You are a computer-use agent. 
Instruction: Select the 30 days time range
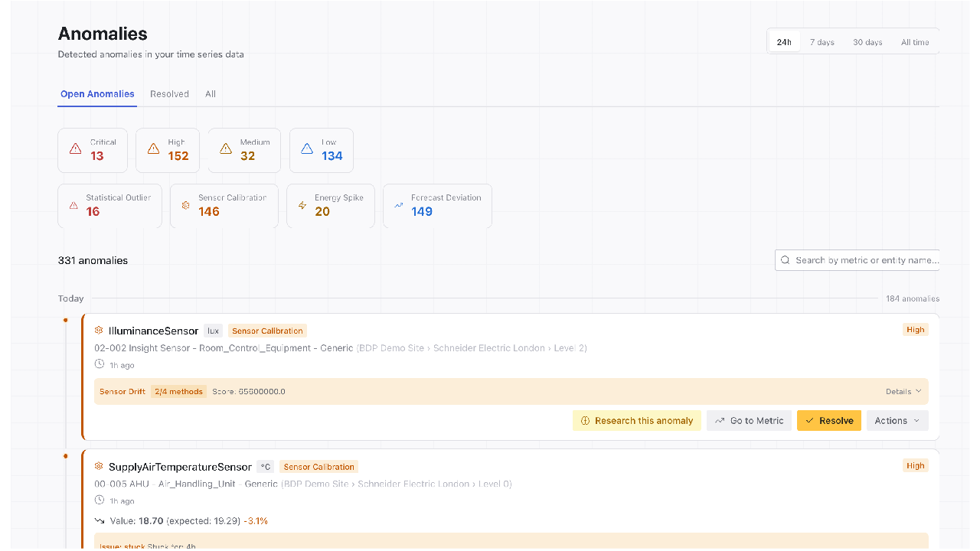(x=867, y=42)
